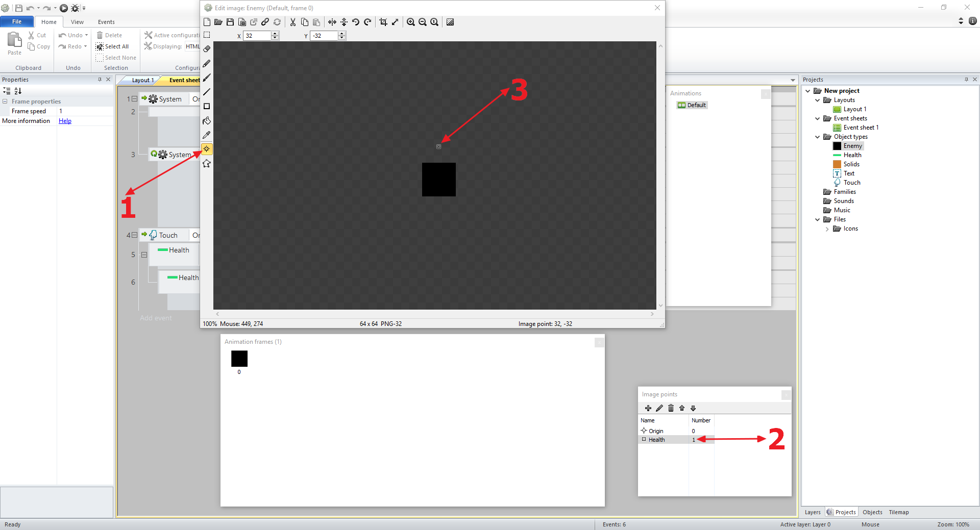Open the File menu

17,21
